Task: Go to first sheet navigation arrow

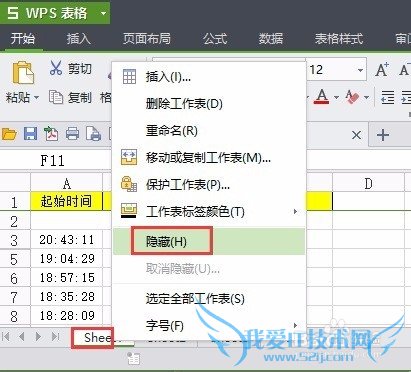Action: (x=6, y=337)
